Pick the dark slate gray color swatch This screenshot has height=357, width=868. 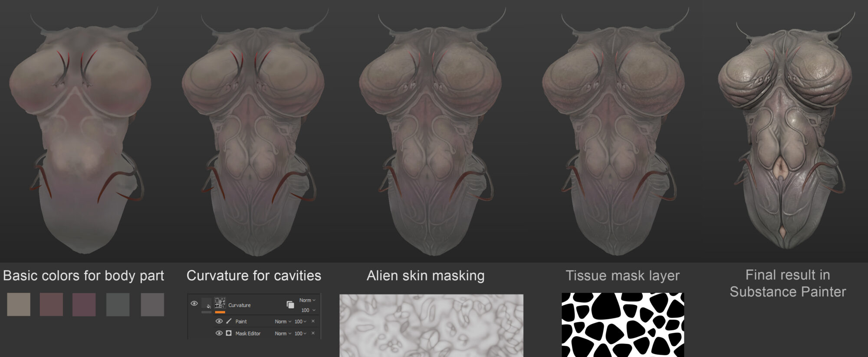(x=118, y=304)
